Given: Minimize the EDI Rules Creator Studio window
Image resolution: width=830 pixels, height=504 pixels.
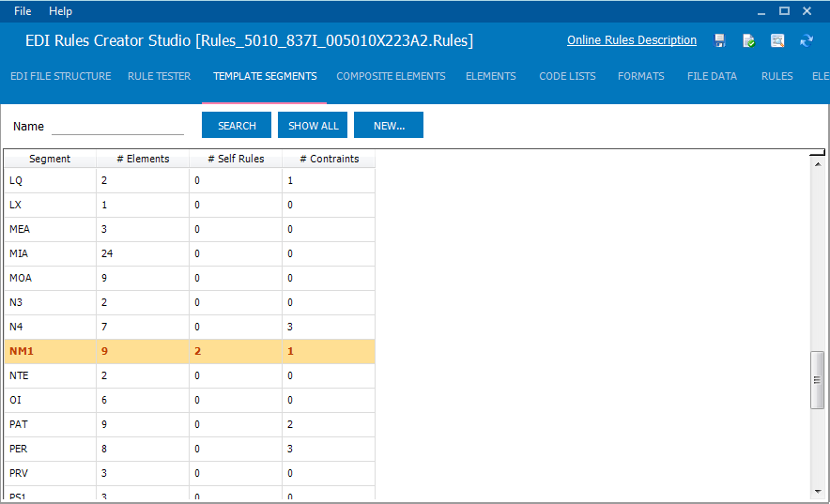Looking at the screenshot, I should 761,11.
